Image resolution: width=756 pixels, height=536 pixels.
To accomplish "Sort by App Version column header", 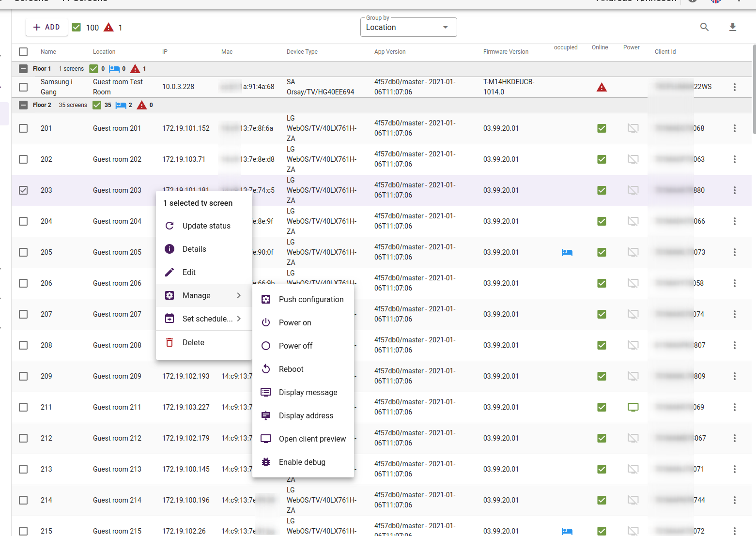I will click(x=390, y=52).
